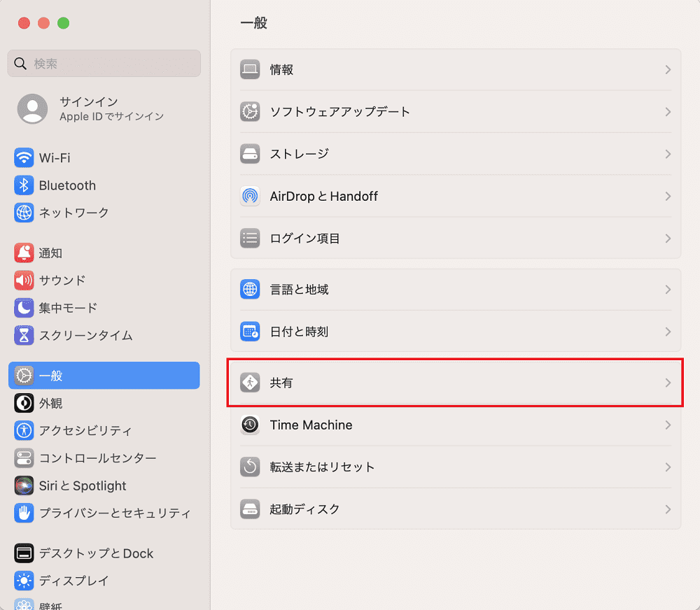
Task: Open AirDrop と Handoff via chevron
Action: point(668,196)
